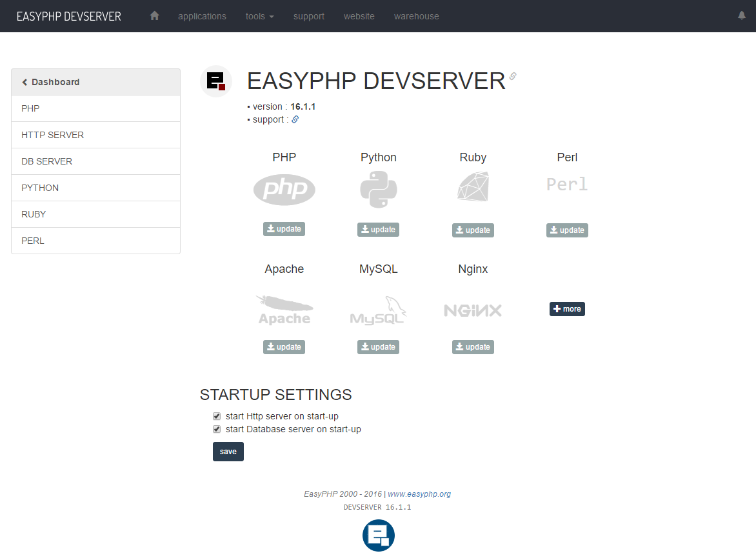Click the Ruby gem icon
The height and width of the screenshot is (560, 756).
click(x=473, y=186)
